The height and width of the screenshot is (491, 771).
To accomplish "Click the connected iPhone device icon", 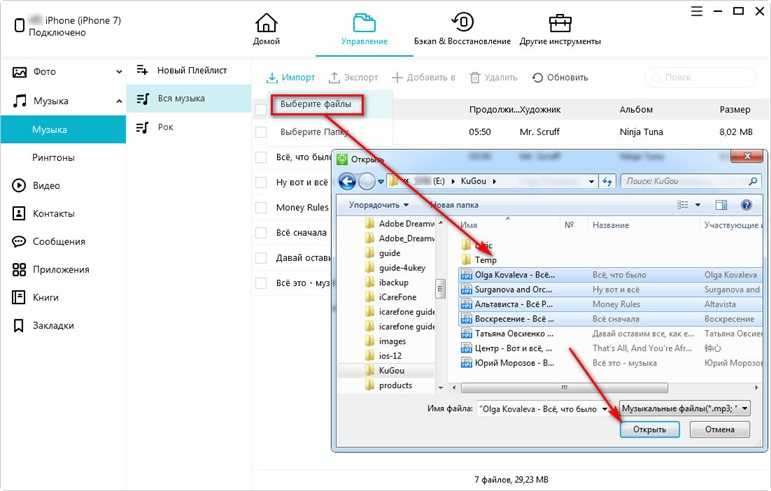I will pyautogui.click(x=19, y=26).
